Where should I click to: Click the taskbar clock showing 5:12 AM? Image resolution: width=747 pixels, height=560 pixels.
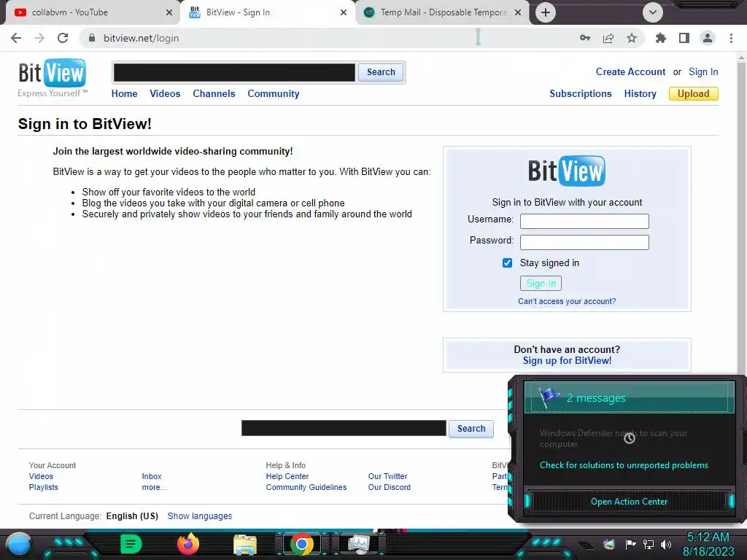[x=708, y=544]
